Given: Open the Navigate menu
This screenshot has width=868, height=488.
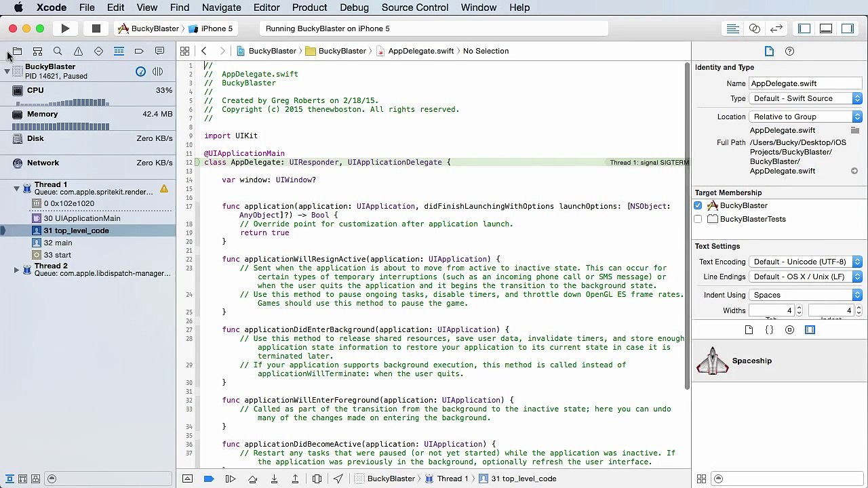Looking at the screenshot, I should pyautogui.click(x=221, y=7).
